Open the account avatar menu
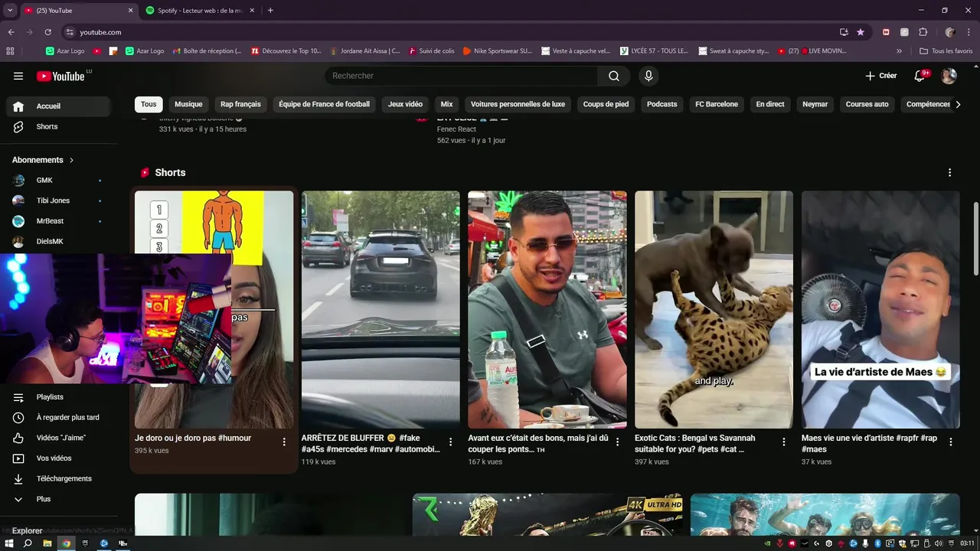 tap(949, 76)
